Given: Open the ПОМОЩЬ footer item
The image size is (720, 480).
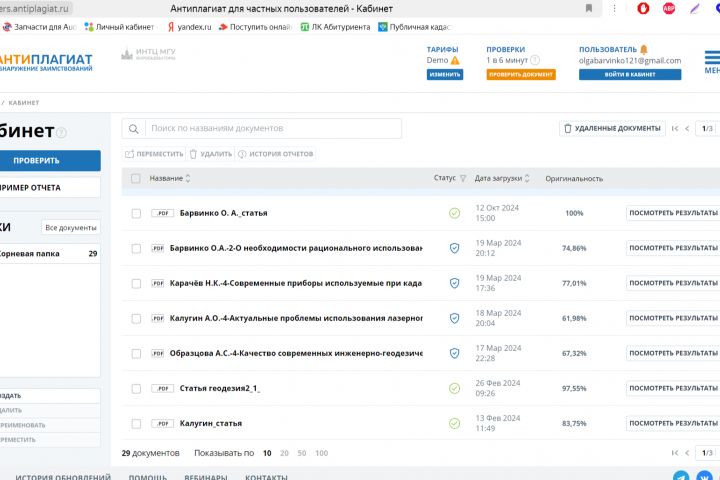Looking at the screenshot, I should click(x=148, y=477).
